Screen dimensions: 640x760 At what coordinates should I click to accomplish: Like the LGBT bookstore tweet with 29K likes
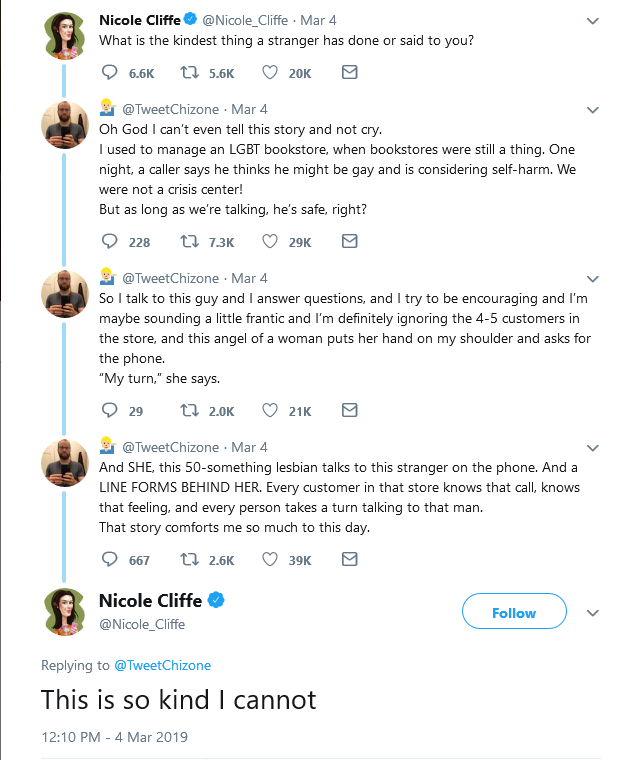click(x=270, y=242)
